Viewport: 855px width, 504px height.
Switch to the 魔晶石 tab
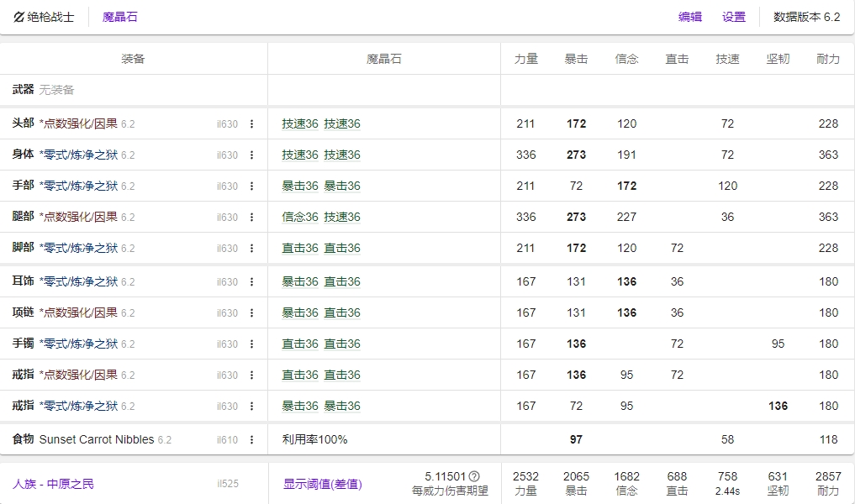coord(119,17)
